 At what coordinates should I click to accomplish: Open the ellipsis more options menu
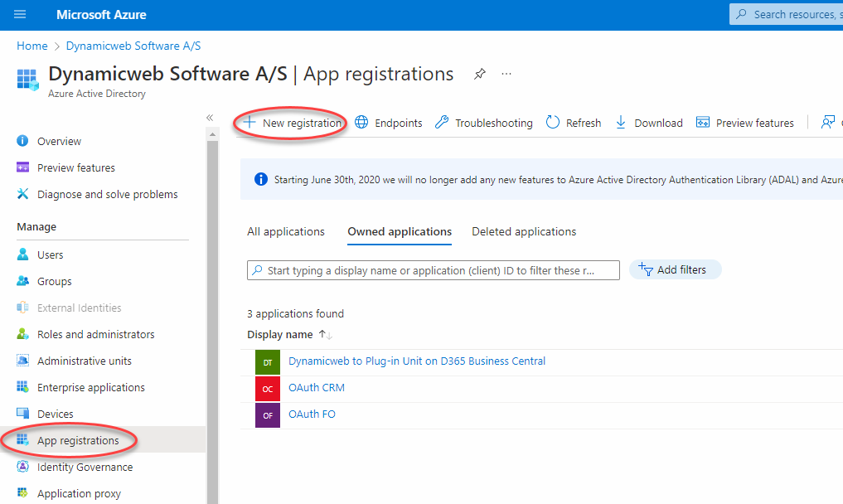coord(506,74)
